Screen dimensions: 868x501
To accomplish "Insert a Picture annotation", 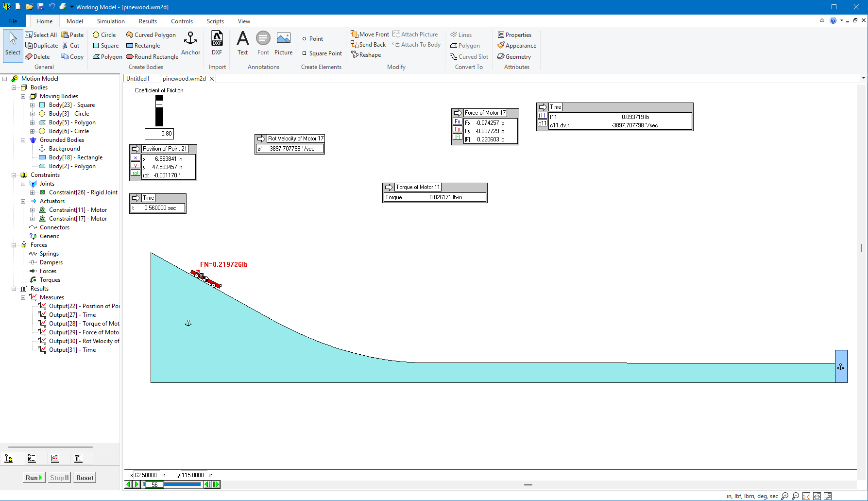I will click(x=283, y=43).
